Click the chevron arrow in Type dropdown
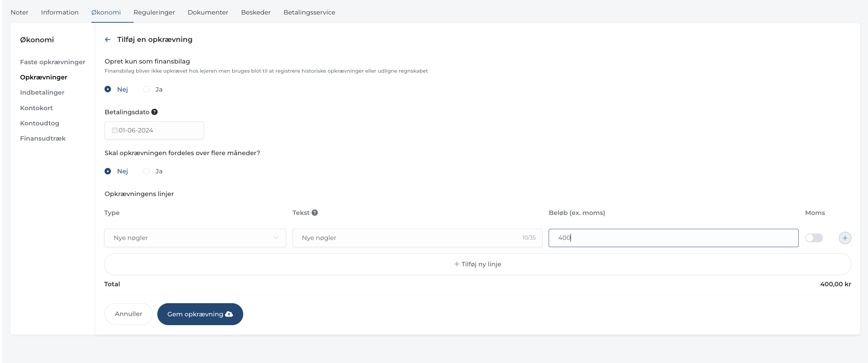Image resolution: width=868 pixels, height=363 pixels. (x=276, y=238)
